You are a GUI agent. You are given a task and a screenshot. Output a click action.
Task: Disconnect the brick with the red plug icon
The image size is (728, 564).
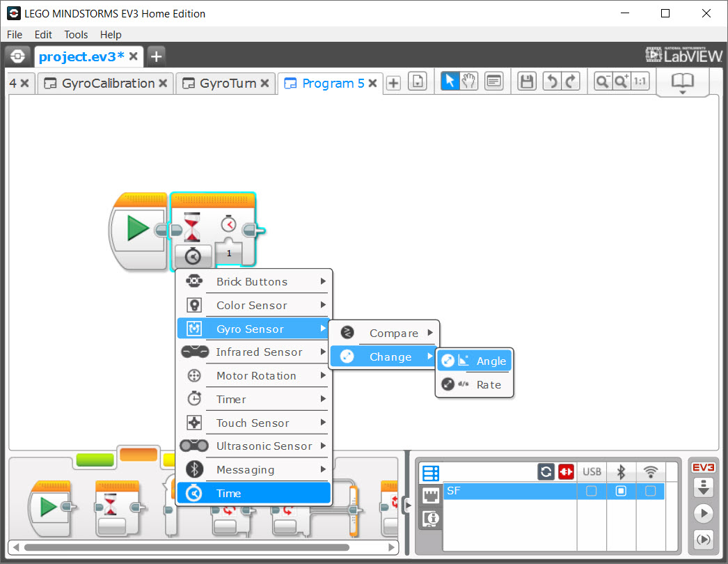click(x=567, y=471)
